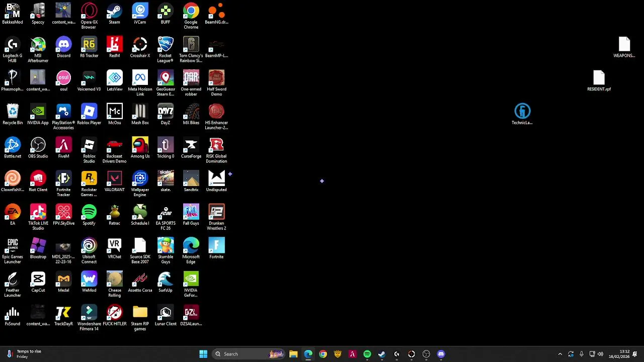Open the FiveM desktop shortcut
Viewport: 644px width, 362px height.
[x=63, y=148]
